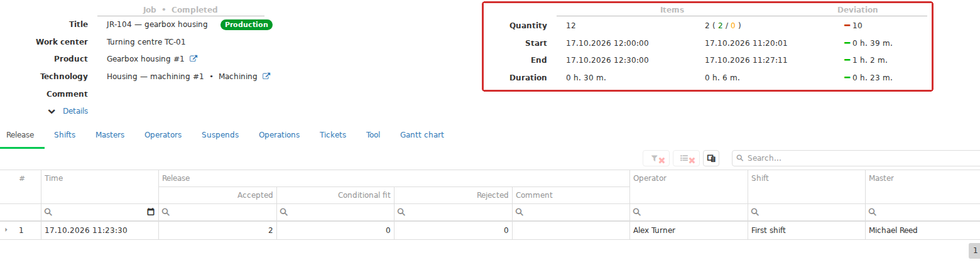Open the Operators tab
The height and width of the screenshot is (265, 980).
click(x=163, y=134)
